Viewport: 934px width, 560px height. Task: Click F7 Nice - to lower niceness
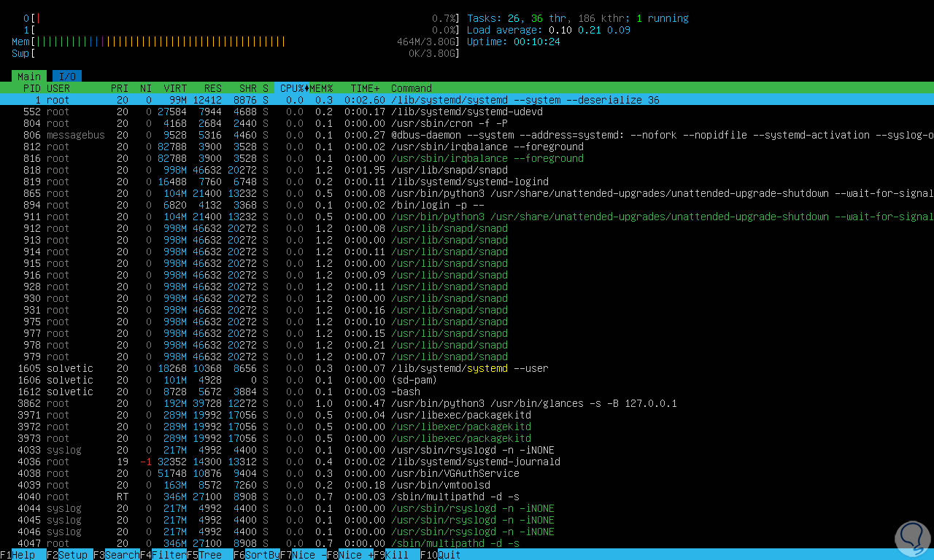point(304,555)
